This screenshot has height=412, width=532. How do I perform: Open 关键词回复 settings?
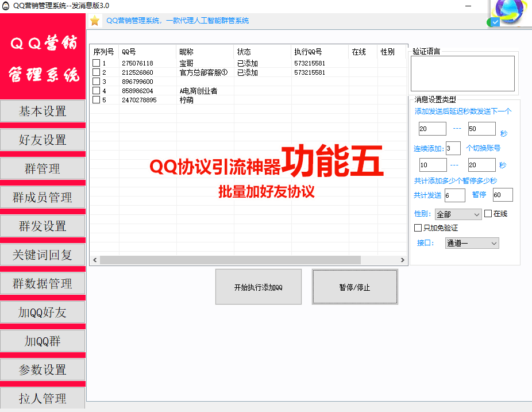pyautogui.click(x=43, y=255)
